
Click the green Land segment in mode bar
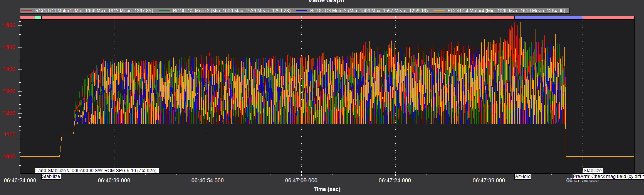coord(38,18)
